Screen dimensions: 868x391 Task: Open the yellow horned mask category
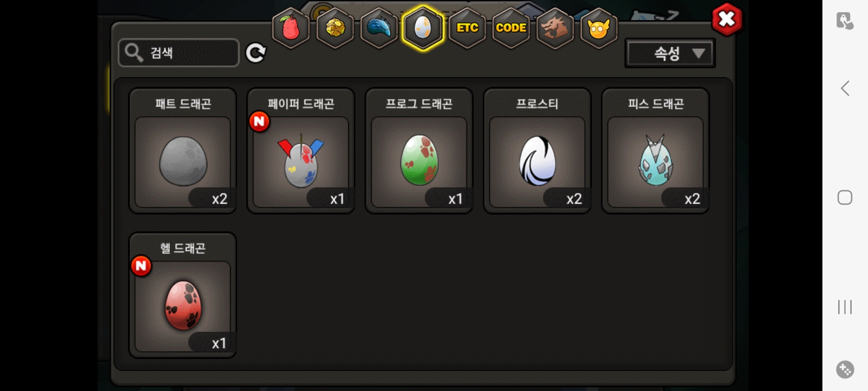[x=598, y=28]
